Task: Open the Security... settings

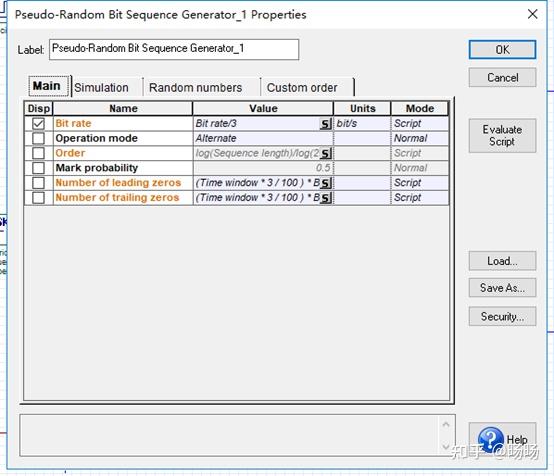Action: [x=502, y=317]
